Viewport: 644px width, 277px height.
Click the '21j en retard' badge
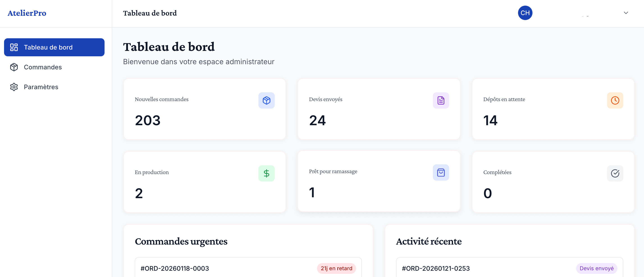point(336,268)
